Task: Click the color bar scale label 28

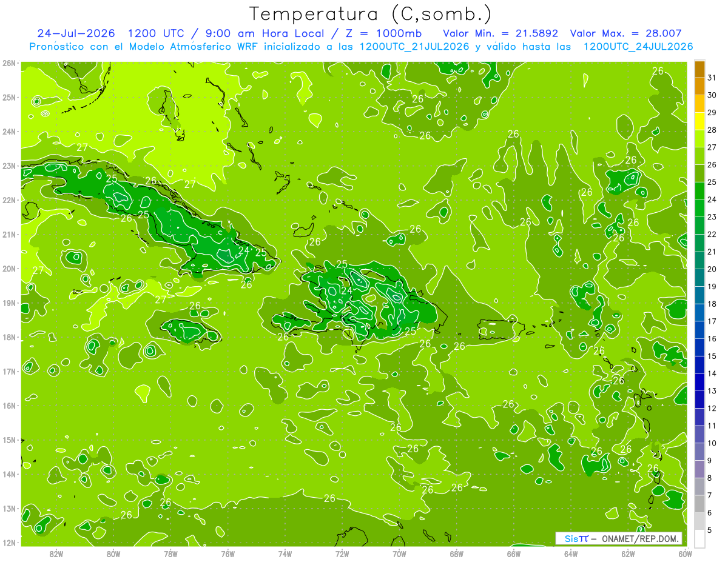Action: click(x=712, y=130)
